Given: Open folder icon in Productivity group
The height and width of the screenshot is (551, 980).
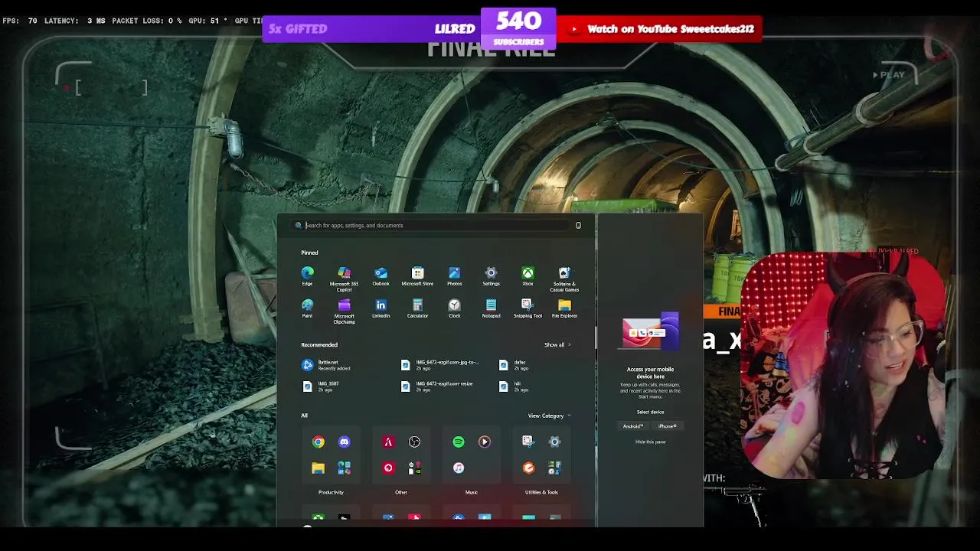Looking at the screenshot, I should click(x=318, y=468).
